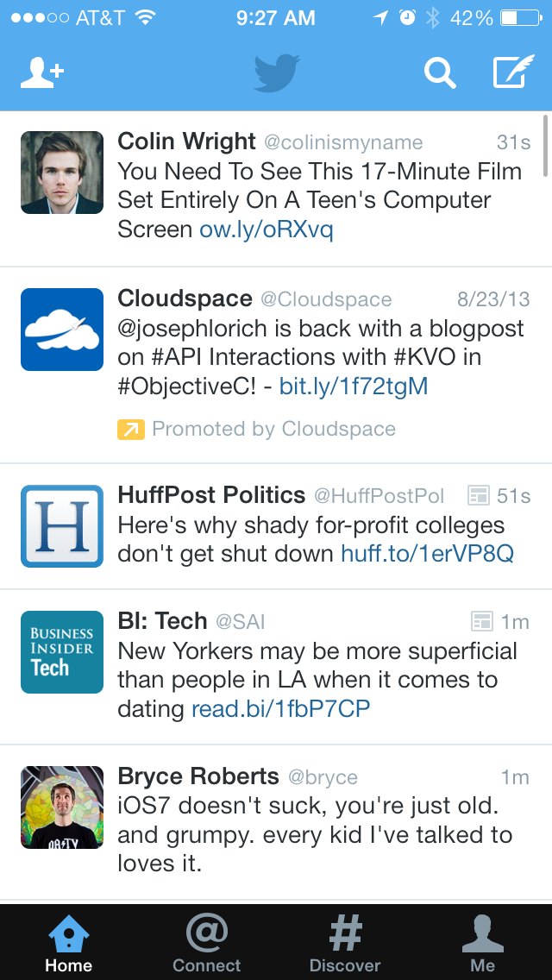Tap the Cloudspace avatar
This screenshot has height=980, width=552.
pos(62,330)
